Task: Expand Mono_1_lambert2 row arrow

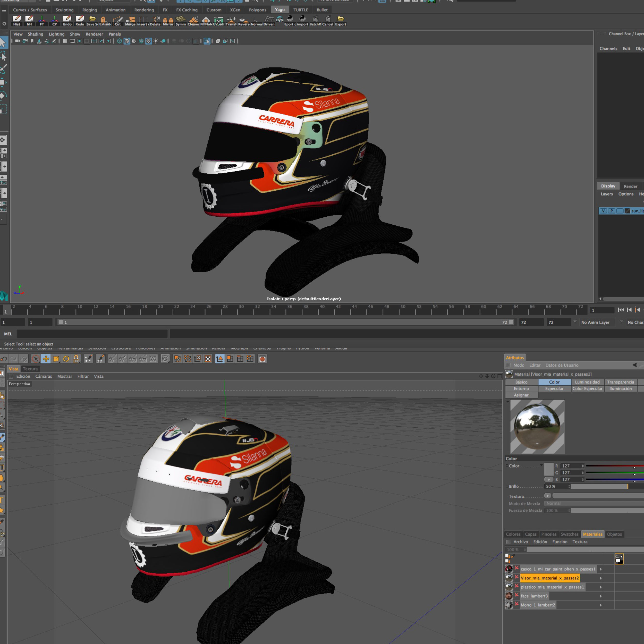Action: [601, 605]
